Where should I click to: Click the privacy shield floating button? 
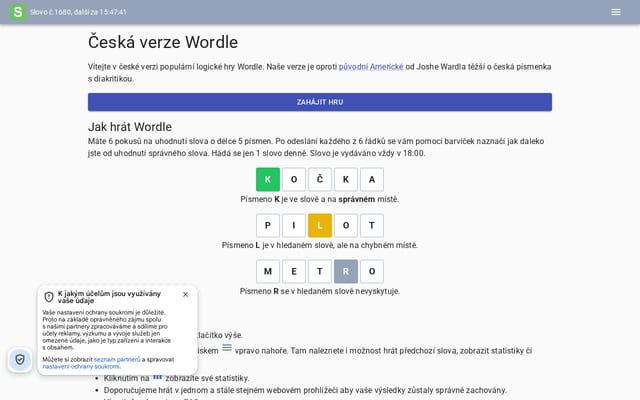point(20,360)
